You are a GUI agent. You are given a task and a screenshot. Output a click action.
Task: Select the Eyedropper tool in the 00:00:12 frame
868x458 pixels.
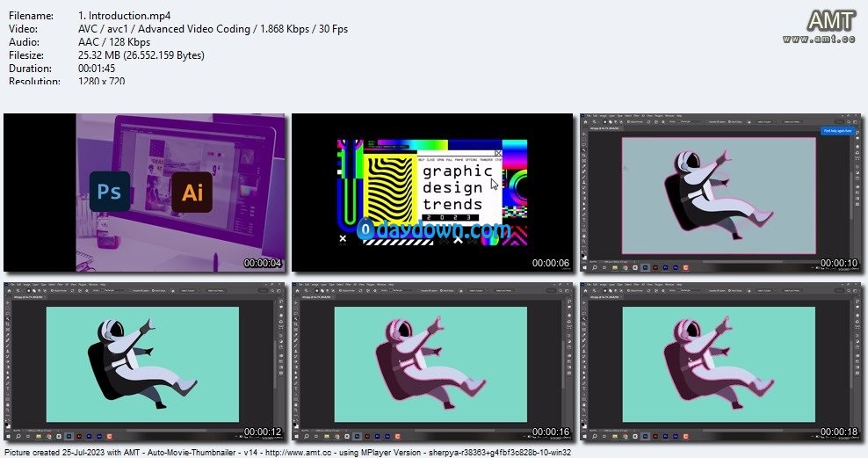tap(8, 335)
